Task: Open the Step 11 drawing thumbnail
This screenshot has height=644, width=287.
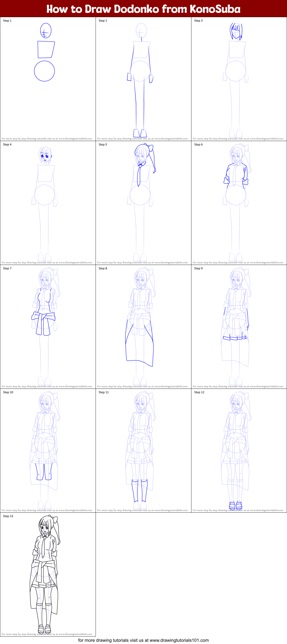Action: coord(143,451)
